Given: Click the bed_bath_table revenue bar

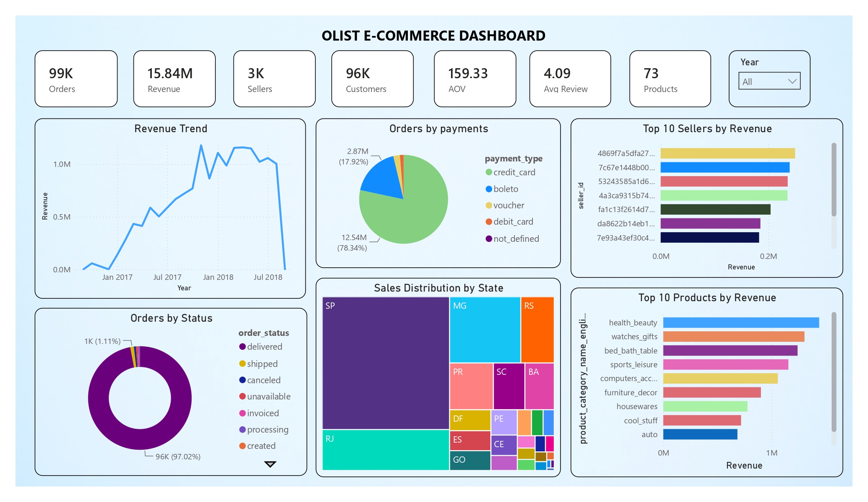Looking at the screenshot, I should tap(730, 351).
